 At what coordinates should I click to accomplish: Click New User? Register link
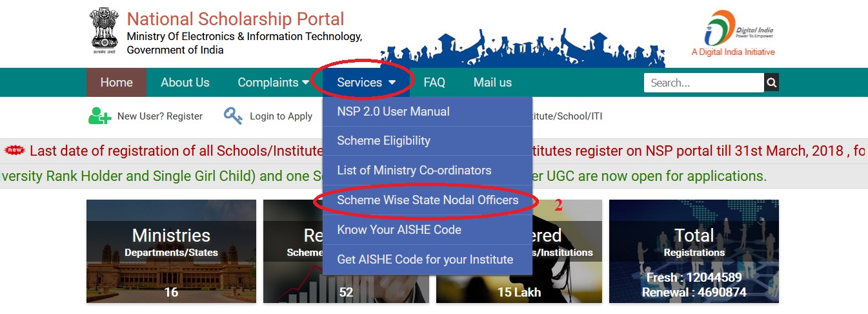pyautogui.click(x=159, y=116)
